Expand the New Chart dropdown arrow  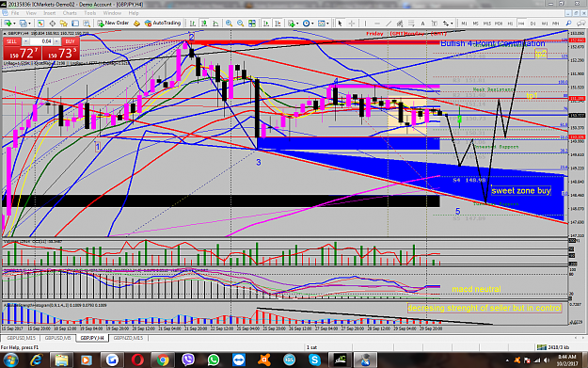point(14,24)
